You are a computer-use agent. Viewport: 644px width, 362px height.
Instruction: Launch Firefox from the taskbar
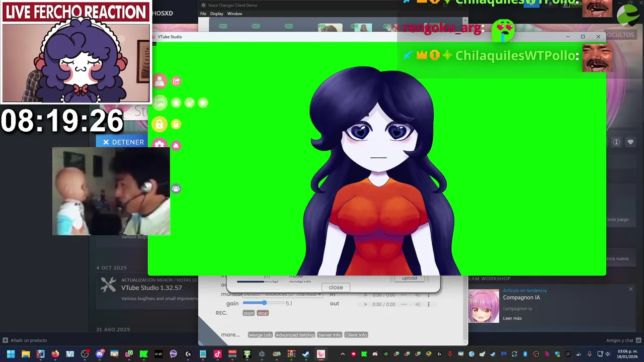(55, 354)
